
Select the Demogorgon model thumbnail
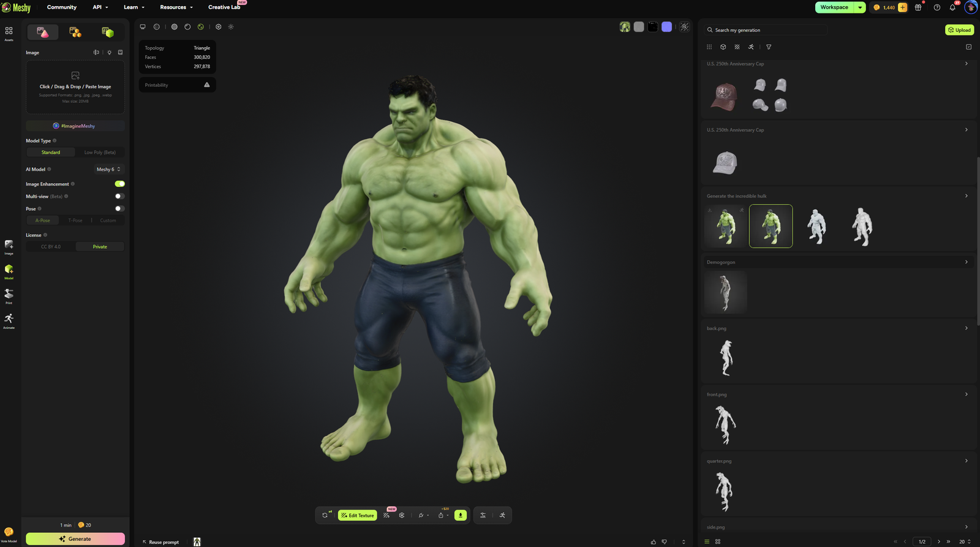coord(726,292)
